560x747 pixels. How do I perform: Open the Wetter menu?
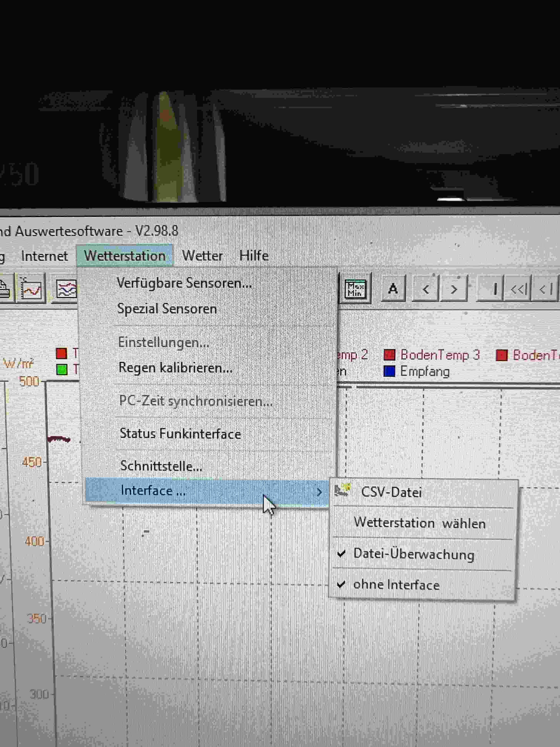tap(202, 256)
